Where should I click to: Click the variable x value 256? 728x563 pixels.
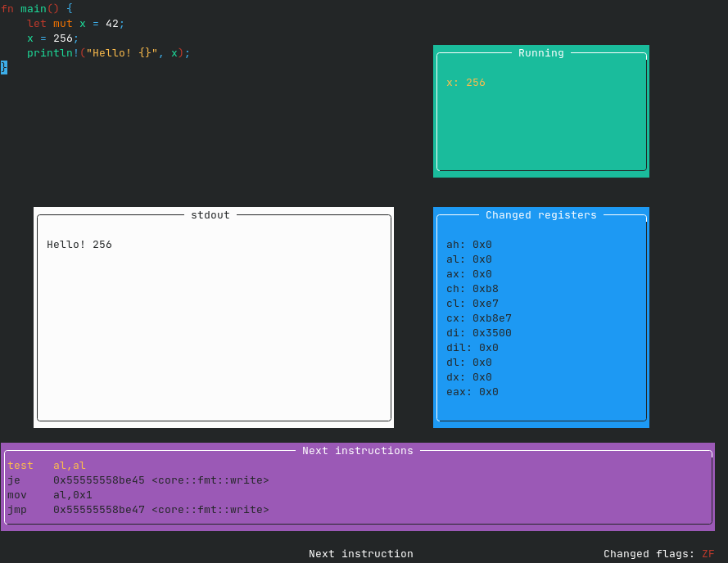(466, 82)
